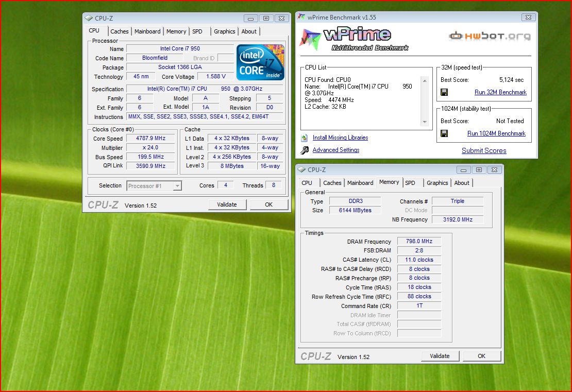
Task: Click the Bus Speed 199.5 MHz value
Action: pos(150,157)
